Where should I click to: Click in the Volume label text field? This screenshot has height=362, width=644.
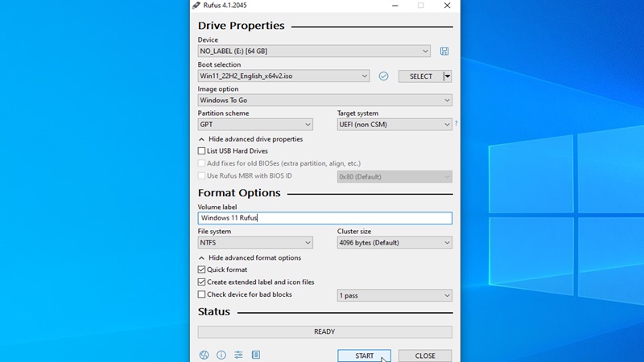point(324,218)
